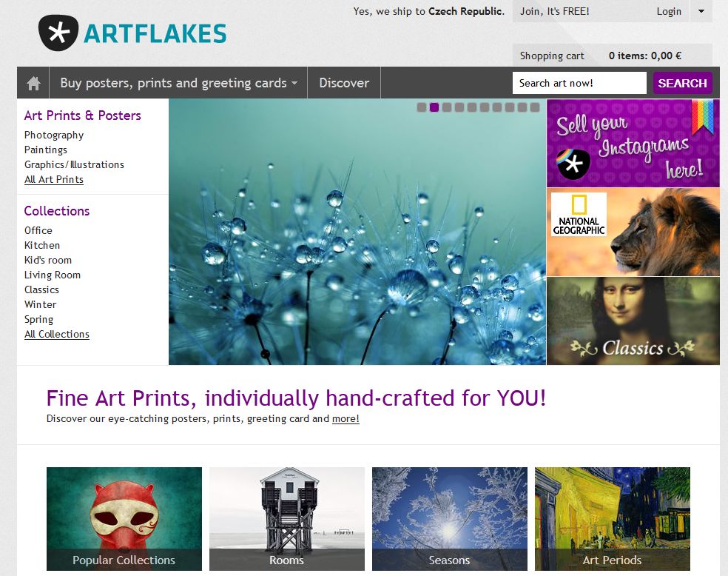Open the Sell your Instagrams banner
The width and height of the screenshot is (728, 576).
coord(633,143)
